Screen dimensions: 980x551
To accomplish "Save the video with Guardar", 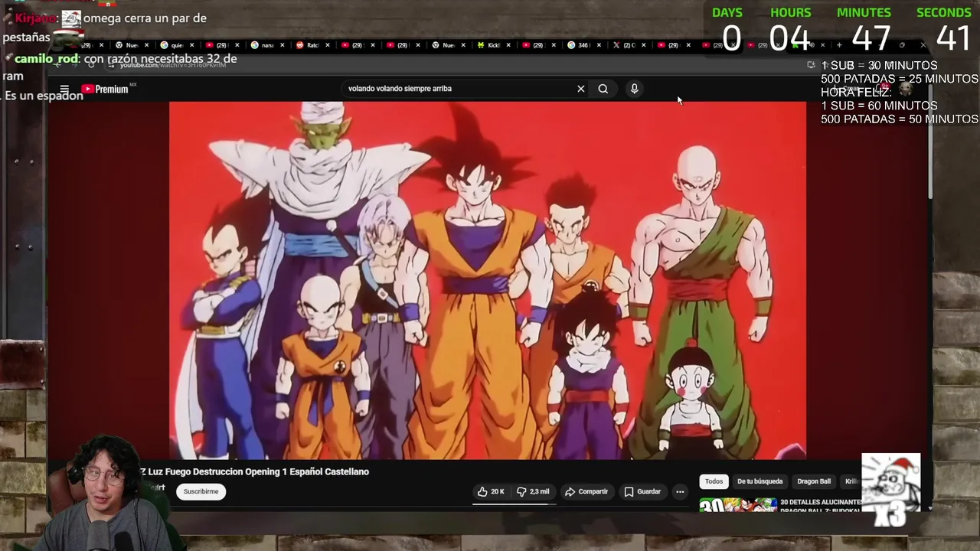I will [642, 491].
